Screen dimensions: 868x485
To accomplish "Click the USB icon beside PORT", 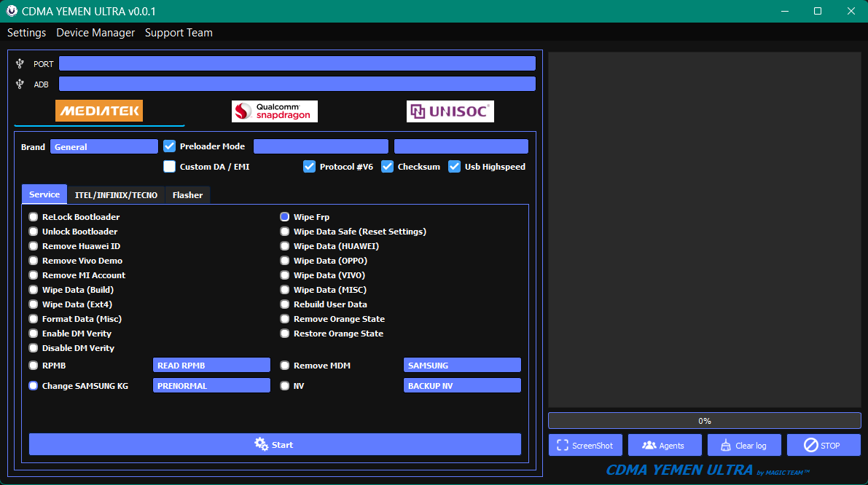I will (20, 64).
